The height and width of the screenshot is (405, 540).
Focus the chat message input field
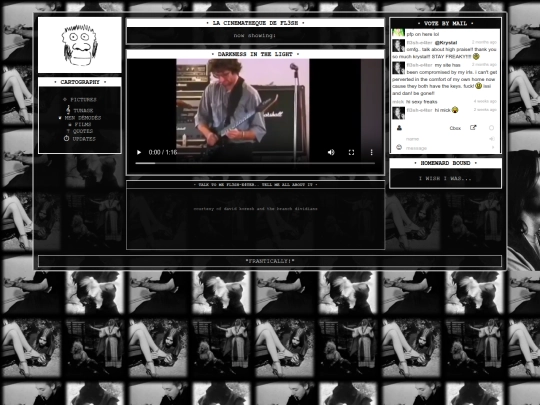(447, 148)
